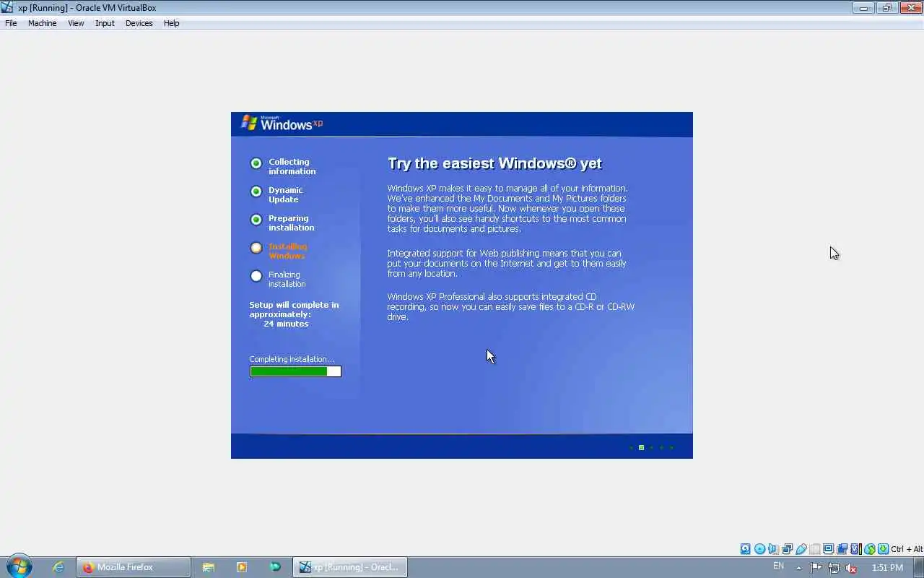This screenshot has height=578, width=924.
Task: Switch to the Mozilla Firefox taskbar button
Action: point(134,567)
